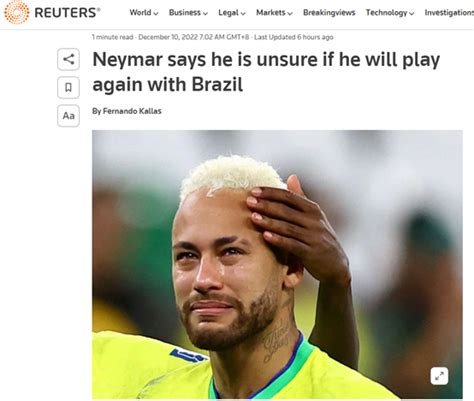Select the Business navigation label

(185, 13)
